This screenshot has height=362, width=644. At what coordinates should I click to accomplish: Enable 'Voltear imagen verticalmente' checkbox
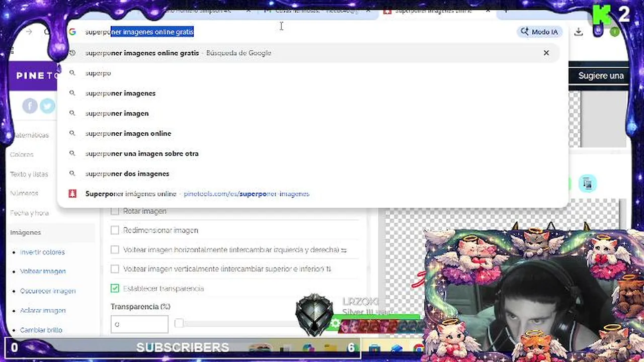tap(115, 269)
